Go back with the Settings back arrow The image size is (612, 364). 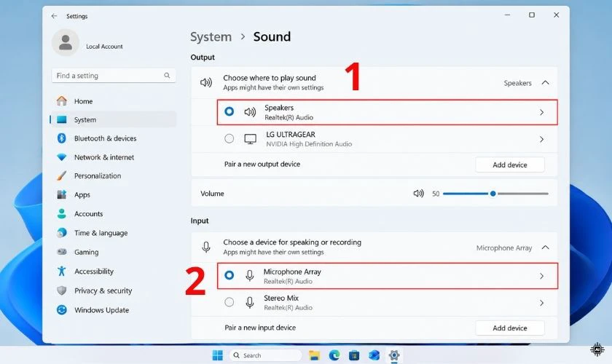[54, 16]
